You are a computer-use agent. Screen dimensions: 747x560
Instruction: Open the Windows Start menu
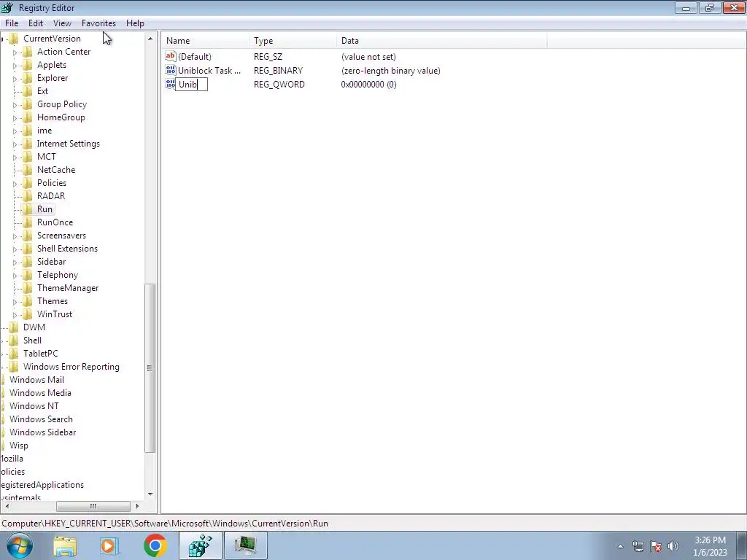pyautogui.click(x=19, y=545)
